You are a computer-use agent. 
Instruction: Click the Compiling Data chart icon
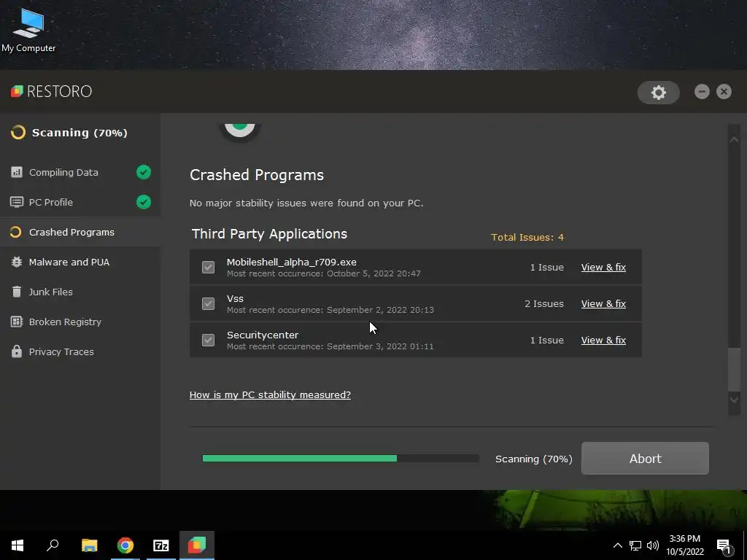click(17, 172)
